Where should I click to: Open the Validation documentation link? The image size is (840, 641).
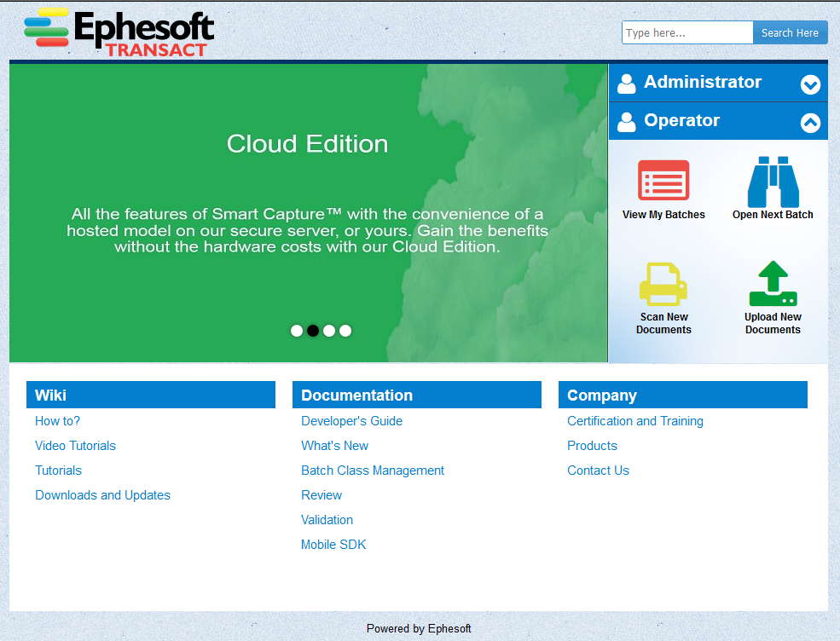click(327, 519)
